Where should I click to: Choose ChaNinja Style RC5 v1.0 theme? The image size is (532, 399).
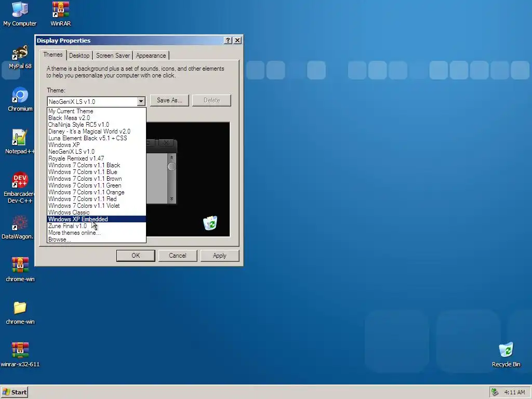(x=96, y=125)
